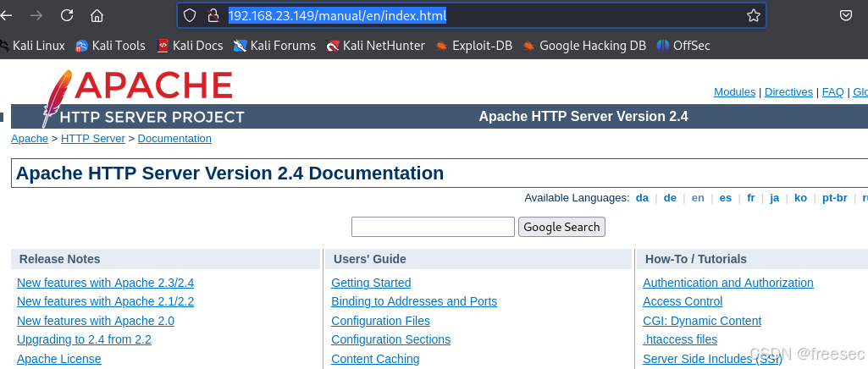
Task: Open the Pocket save icon
Action: click(846, 15)
